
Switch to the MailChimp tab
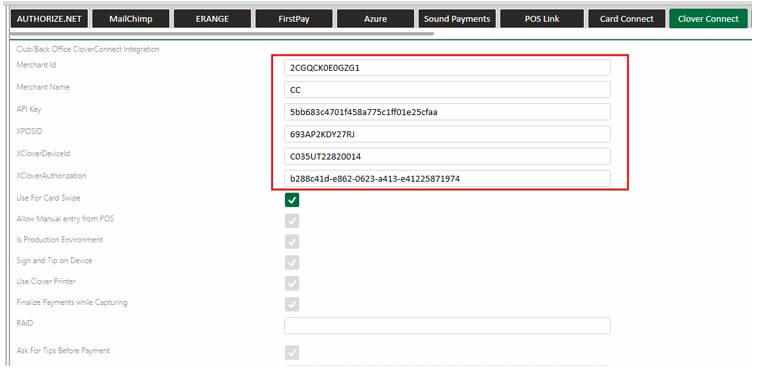pos(131,19)
